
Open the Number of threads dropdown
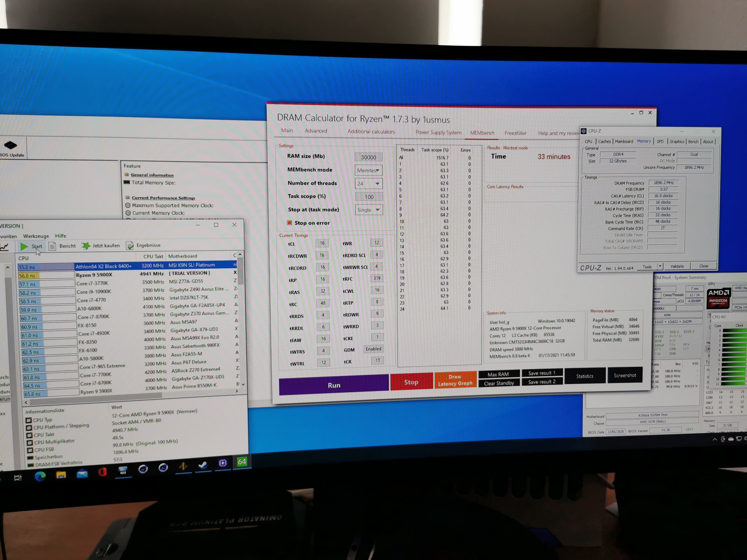click(x=369, y=184)
